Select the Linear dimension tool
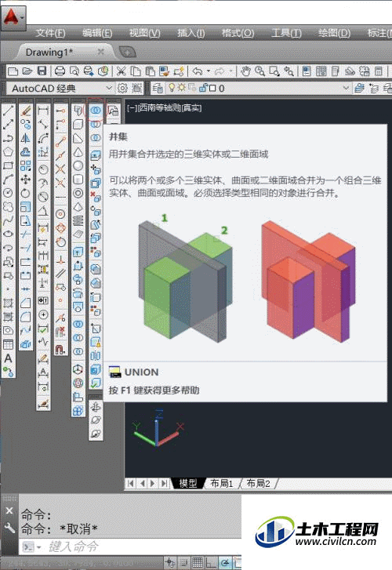Image resolution: width=392 pixels, height=570 pixels. [43, 111]
